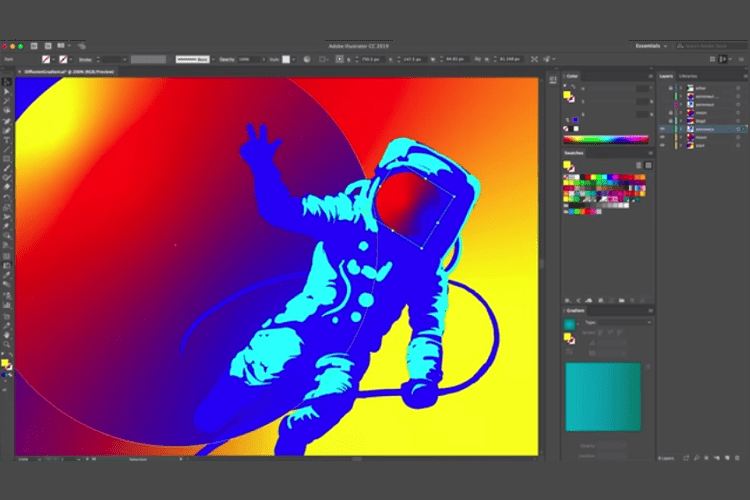Select the Pen tool
Image resolution: width=750 pixels, height=500 pixels.
pos(7,121)
